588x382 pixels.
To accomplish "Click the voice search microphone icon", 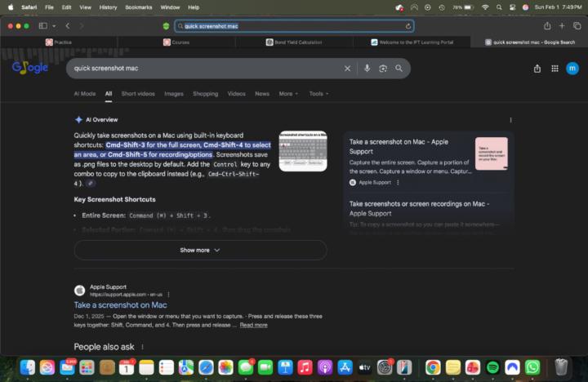I will point(367,69).
